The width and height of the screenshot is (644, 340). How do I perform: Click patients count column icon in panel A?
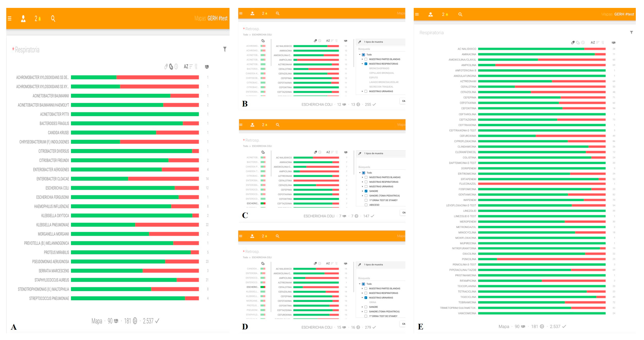pos(207,67)
